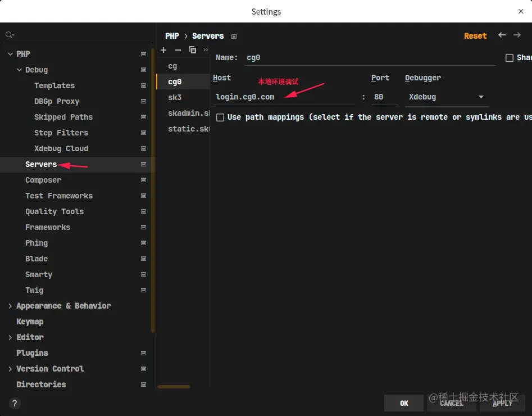Screen dimensions: 532x416
Task: Add a new server with plus icon
Action: coord(163,50)
